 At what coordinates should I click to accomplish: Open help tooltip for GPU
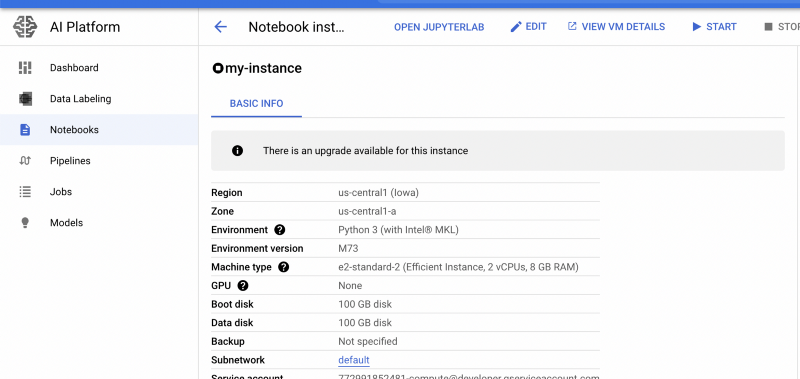pos(243,285)
